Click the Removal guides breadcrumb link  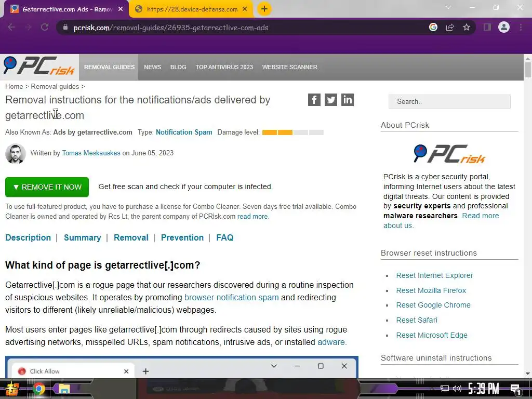55,87
